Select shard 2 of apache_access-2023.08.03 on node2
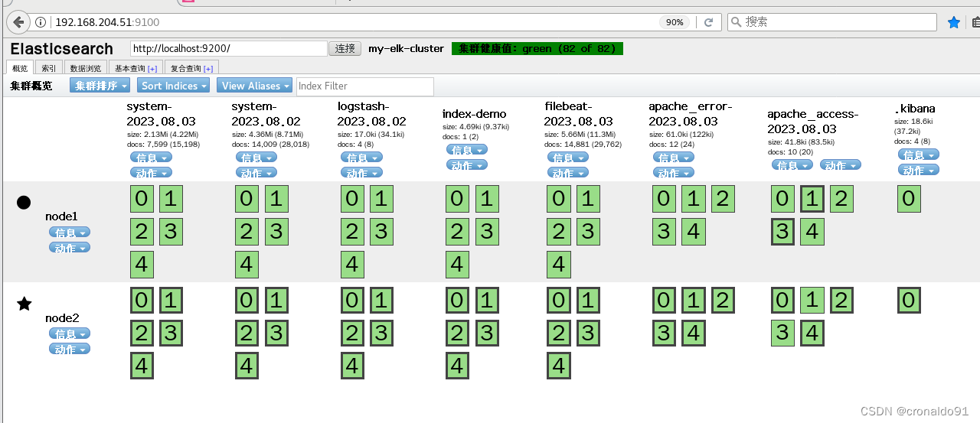The image size is (980, 423). coord(841,300)
